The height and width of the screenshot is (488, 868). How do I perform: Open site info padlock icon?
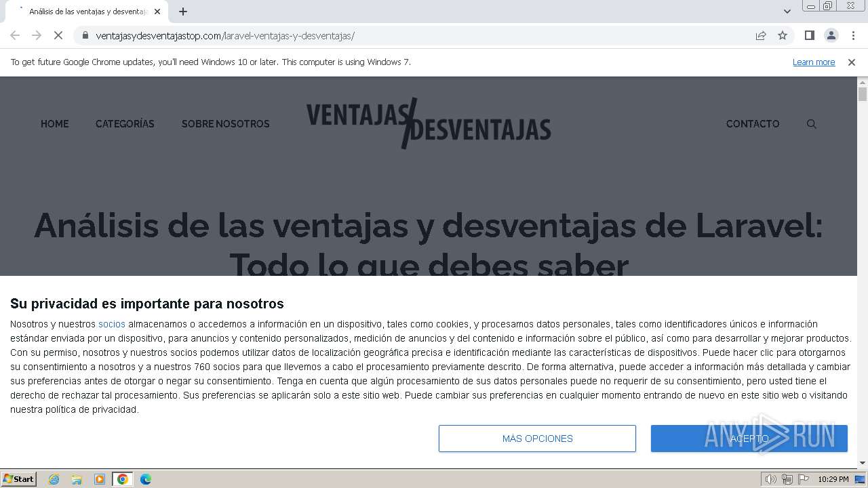coord(85,36)
